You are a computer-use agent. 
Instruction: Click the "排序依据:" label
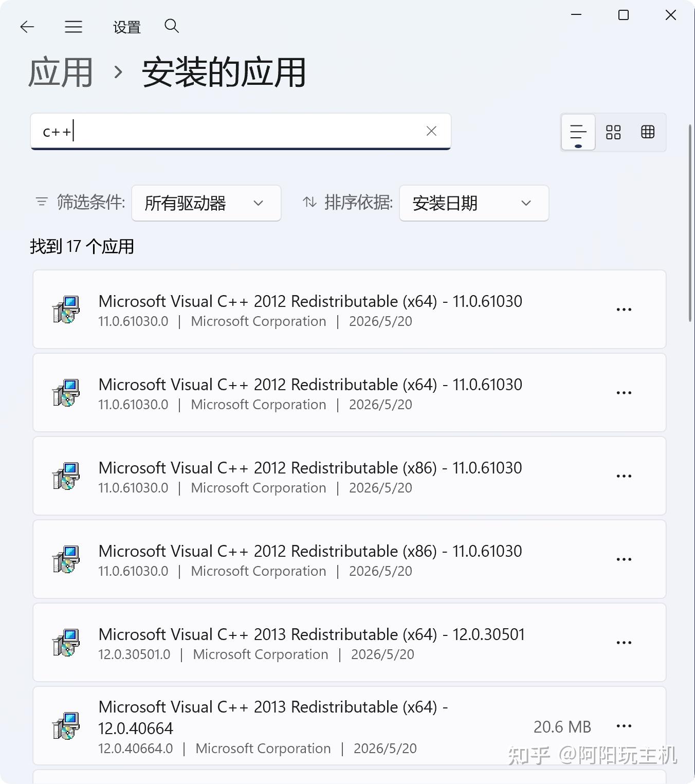tap(359, 203)
